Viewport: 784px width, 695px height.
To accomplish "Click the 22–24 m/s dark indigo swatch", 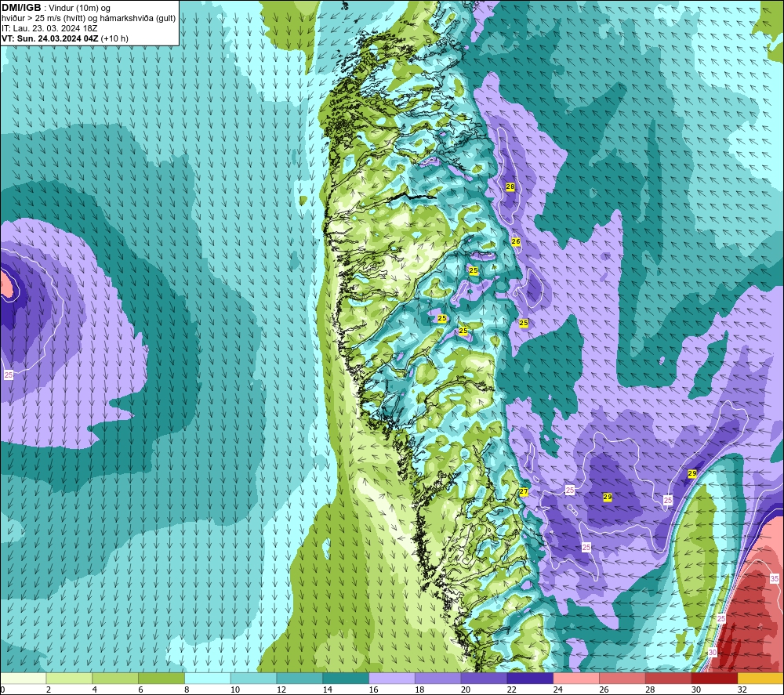I will (530, 678).
